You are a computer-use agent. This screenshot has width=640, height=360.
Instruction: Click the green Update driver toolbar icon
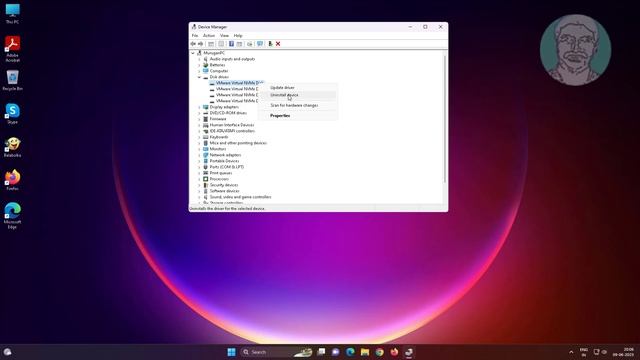pyautogui.click(x=270, y=44)
